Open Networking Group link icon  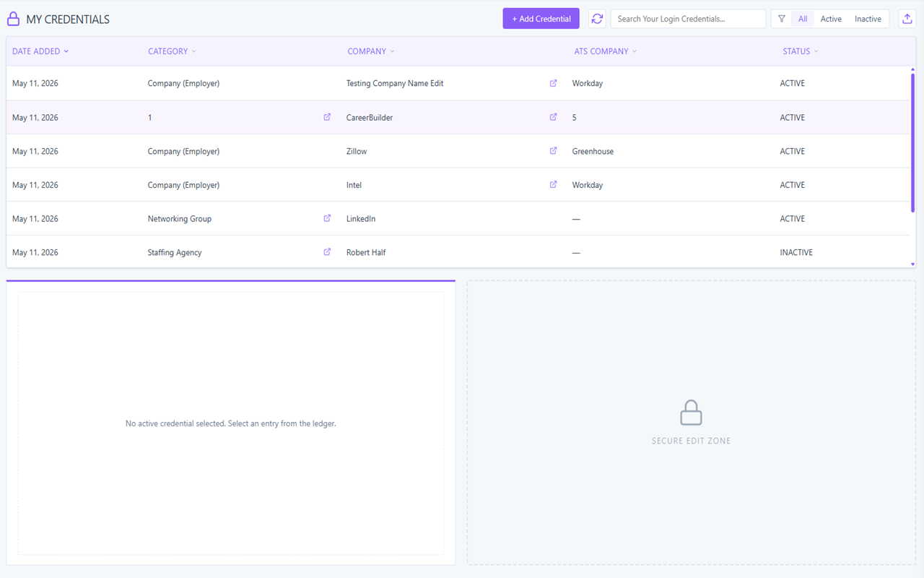coord(327,218)
